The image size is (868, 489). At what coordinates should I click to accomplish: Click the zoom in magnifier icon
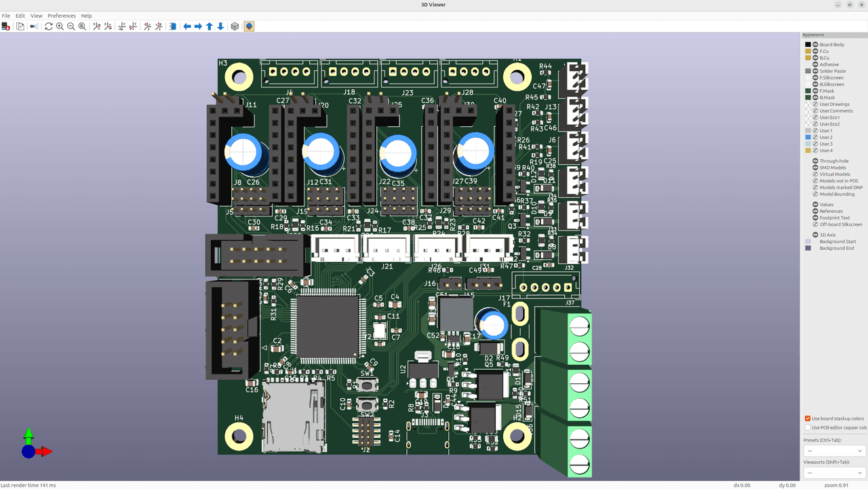(x=60, y=26)
